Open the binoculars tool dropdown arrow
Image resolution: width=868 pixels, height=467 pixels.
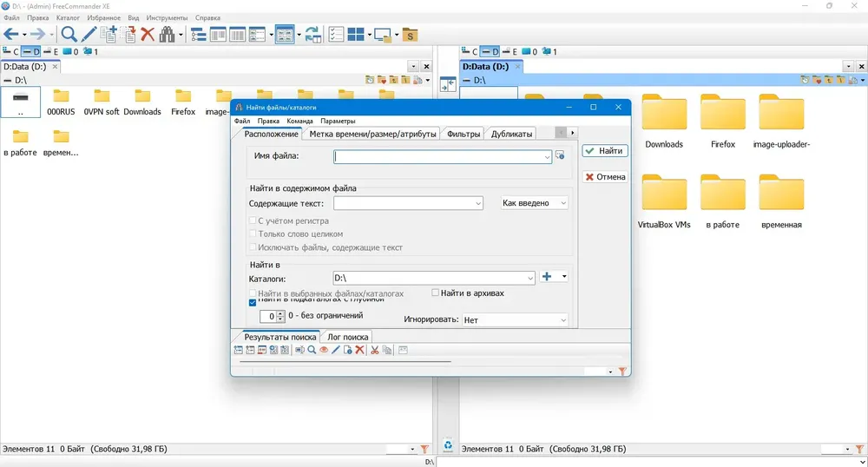point(181,36)
